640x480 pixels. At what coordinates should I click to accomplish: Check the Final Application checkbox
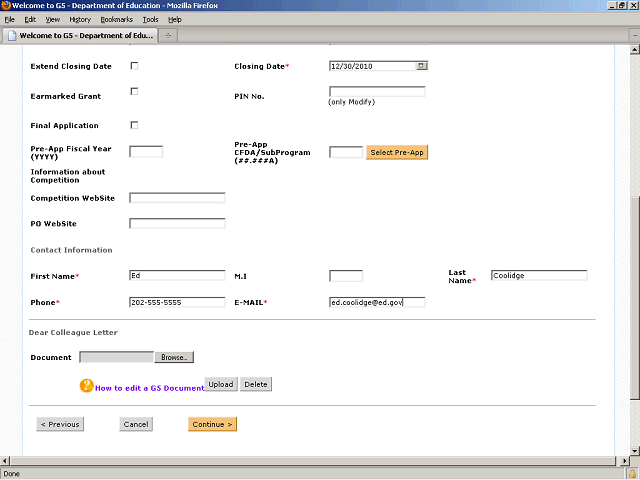click(134, 125)
